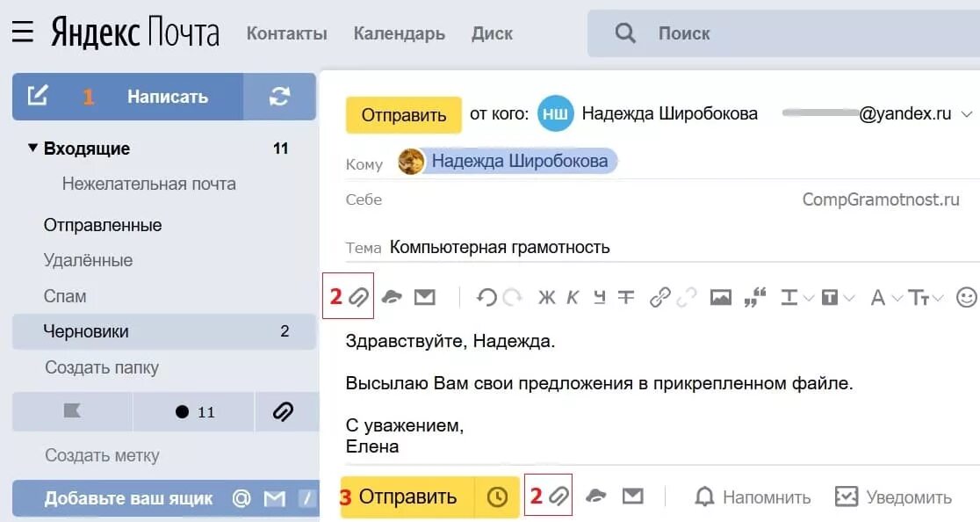Screen dimensions: 980x522
Task: Open the emoji smiley picker
Action: coord(966,298)
